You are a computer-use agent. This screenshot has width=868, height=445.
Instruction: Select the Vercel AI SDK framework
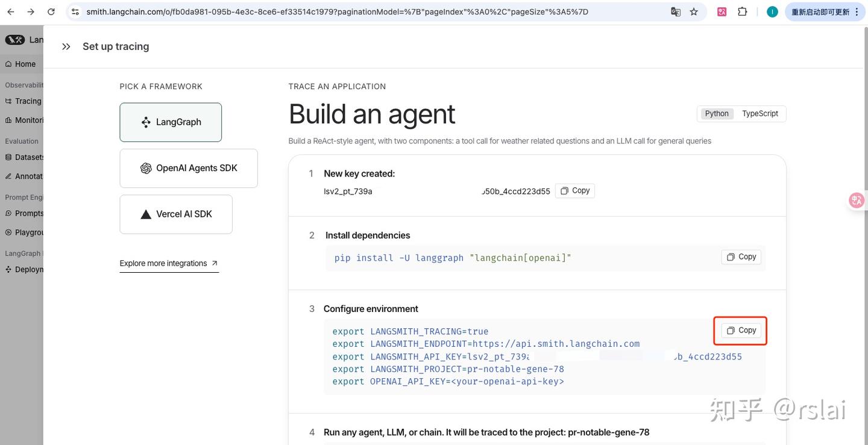click(x=176, y=214)
